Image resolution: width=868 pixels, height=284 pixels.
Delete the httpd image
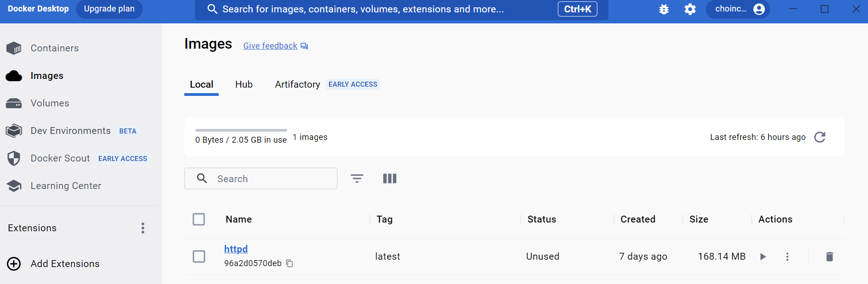click(829, 256)
